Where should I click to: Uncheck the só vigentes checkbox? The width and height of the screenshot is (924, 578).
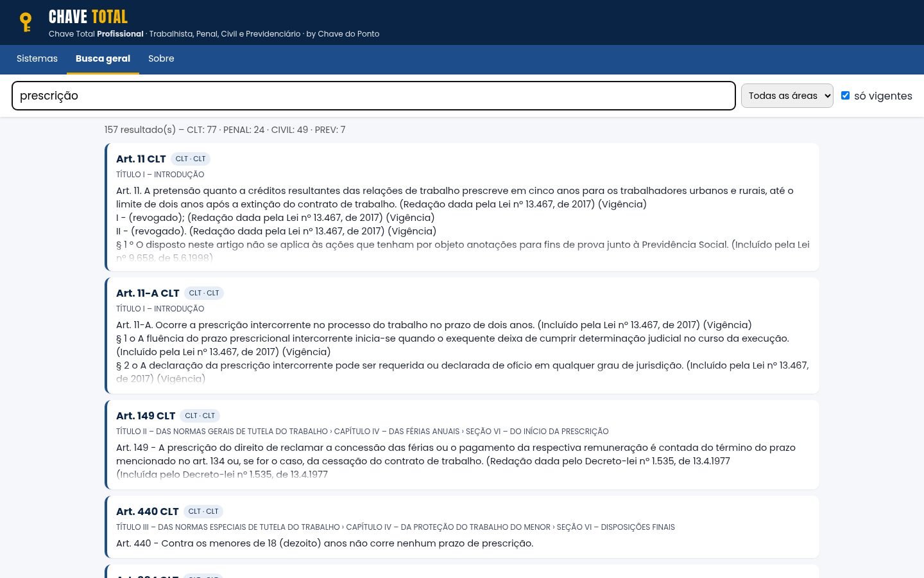pos(845,95)
